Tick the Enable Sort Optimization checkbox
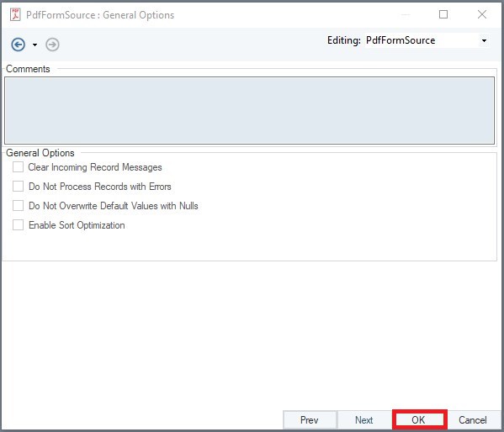The width and height of the screenshot is (504, 432). pos(18,225)
